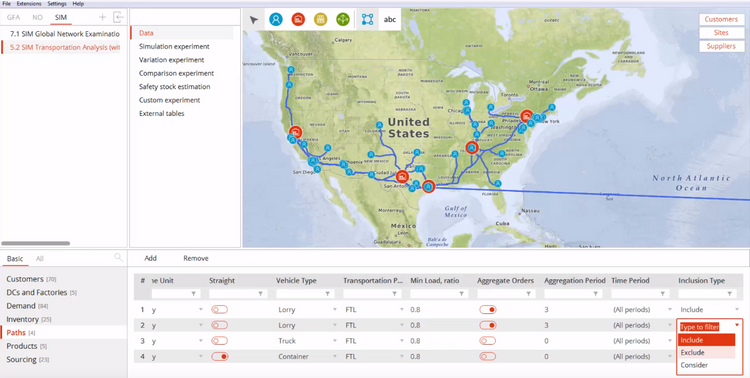
Task: Toggle Straight switch in row 2
Action: [x=220, y=325]
